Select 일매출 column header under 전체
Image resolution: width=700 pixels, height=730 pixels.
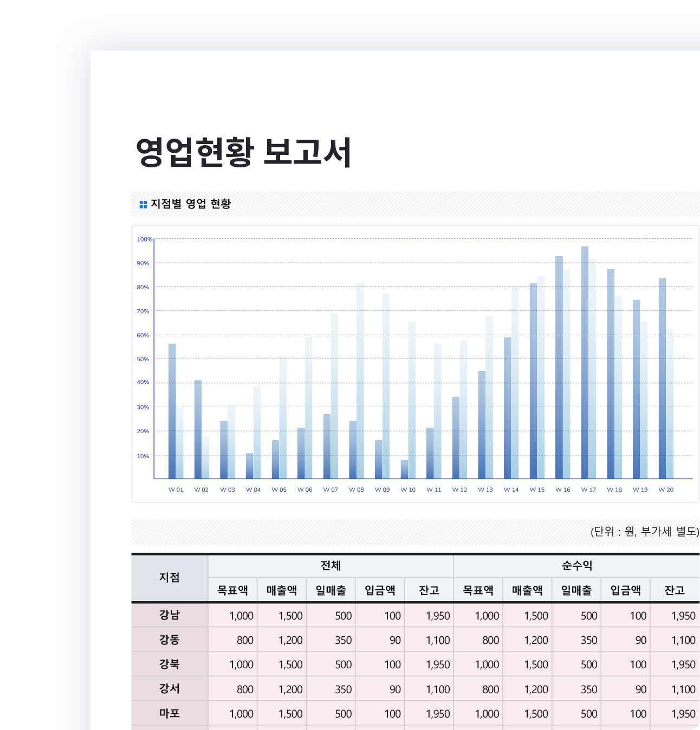pos(330,590)
